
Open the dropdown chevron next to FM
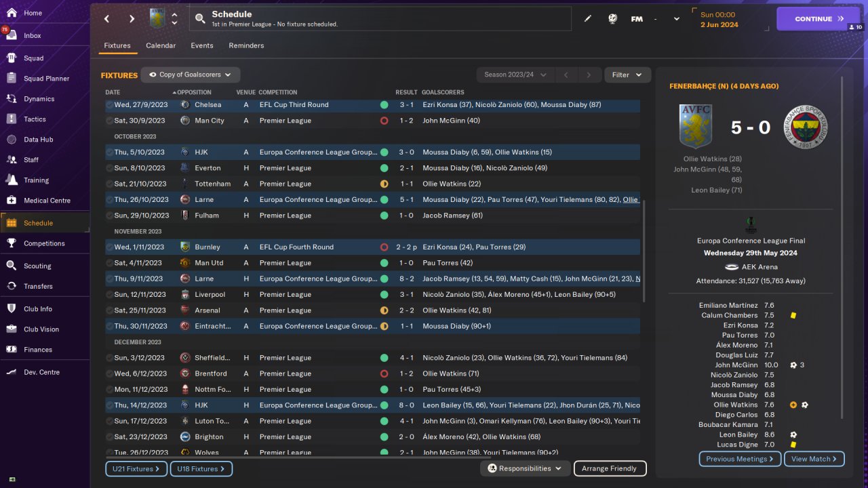tap(676, 19)
